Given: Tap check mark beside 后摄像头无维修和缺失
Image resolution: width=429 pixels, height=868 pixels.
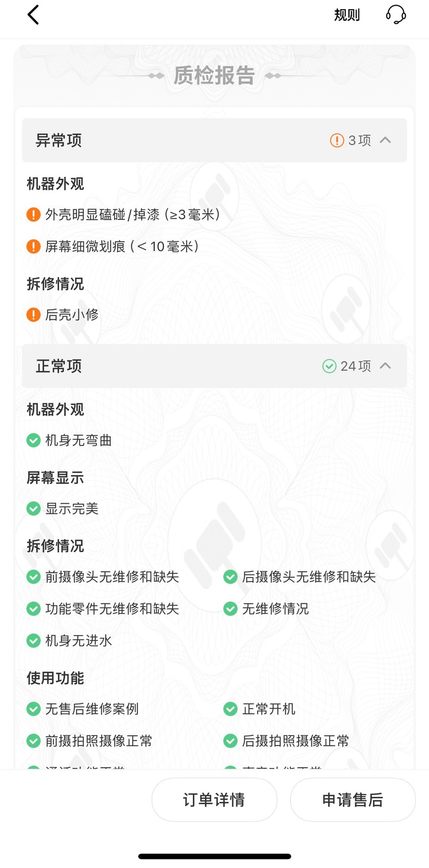Looking at the screenshot, I should pos(230,577).
